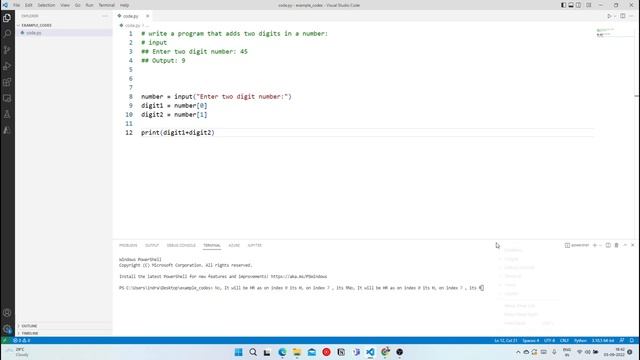Open the Run and Debug view
Viewport: 640px width, 360px height.
[7, 66]
